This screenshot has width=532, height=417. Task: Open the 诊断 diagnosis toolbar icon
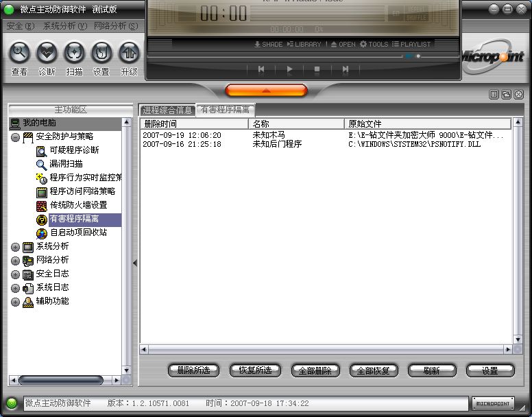point(47,52)
